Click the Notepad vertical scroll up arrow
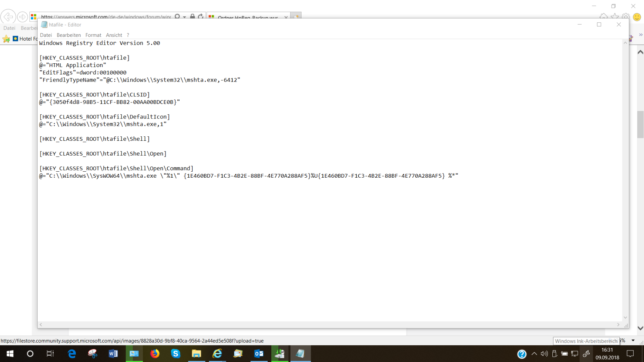This screenshot has height=362, width=644. [x=625, y=43]
